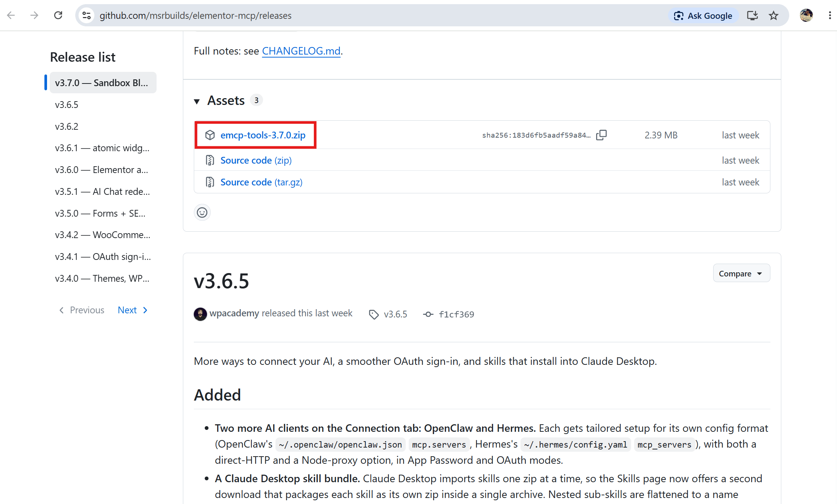
Task: Select v3.4.0 — Themes, WP... release
Action: pos(103,278)
